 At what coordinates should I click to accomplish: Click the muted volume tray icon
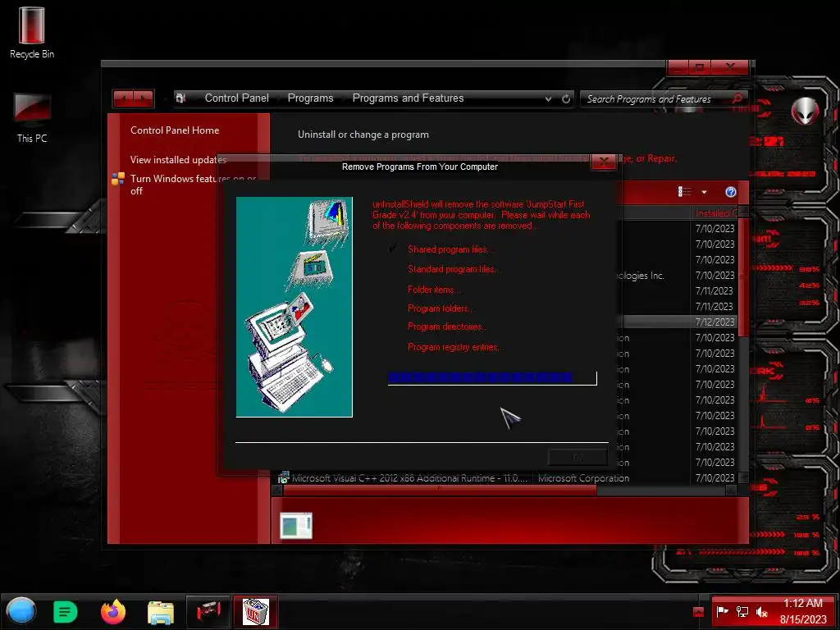[x=761, y=611]
